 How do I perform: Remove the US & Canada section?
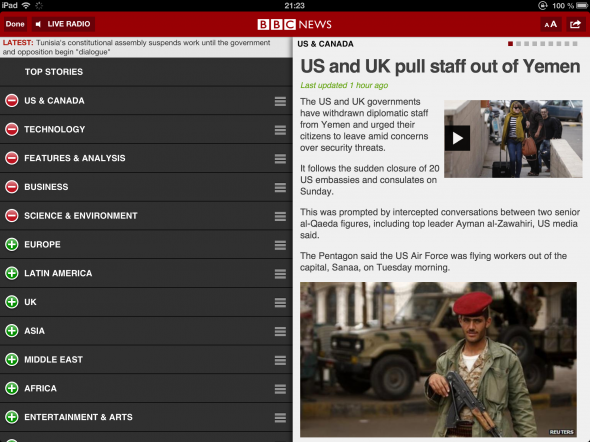12,100
